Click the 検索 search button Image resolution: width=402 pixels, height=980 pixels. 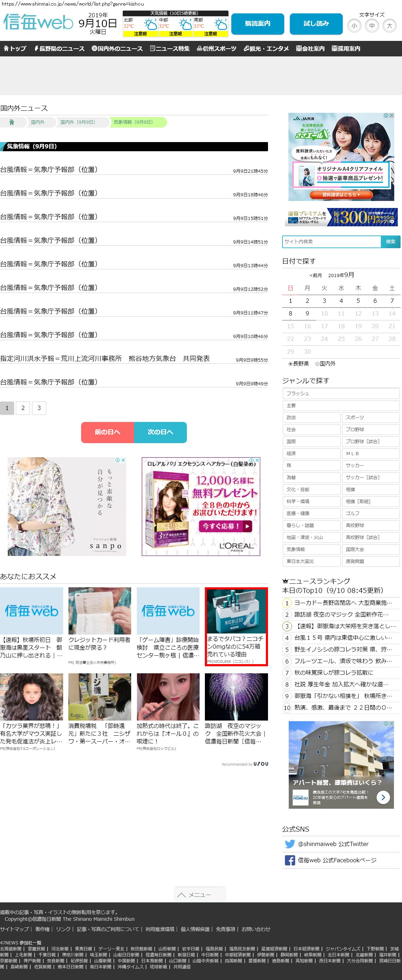(391, 241)
